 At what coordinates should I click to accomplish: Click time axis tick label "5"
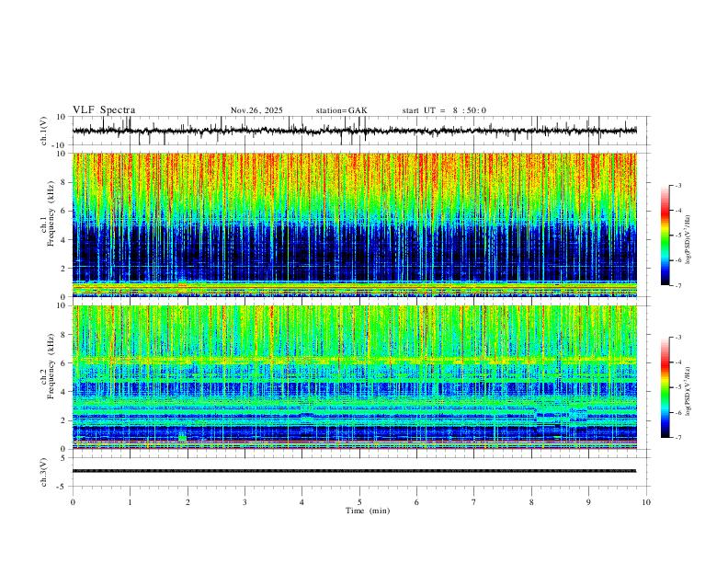coord(359,502)
